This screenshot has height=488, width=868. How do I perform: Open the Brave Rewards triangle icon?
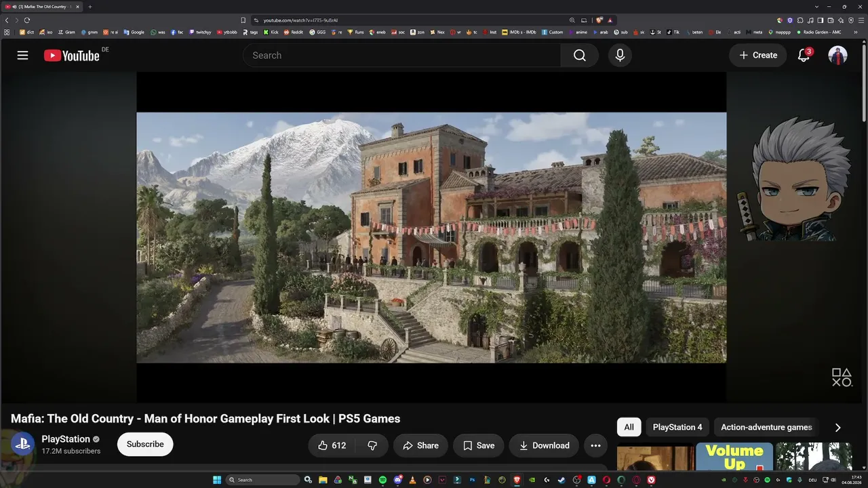point(610,20)
